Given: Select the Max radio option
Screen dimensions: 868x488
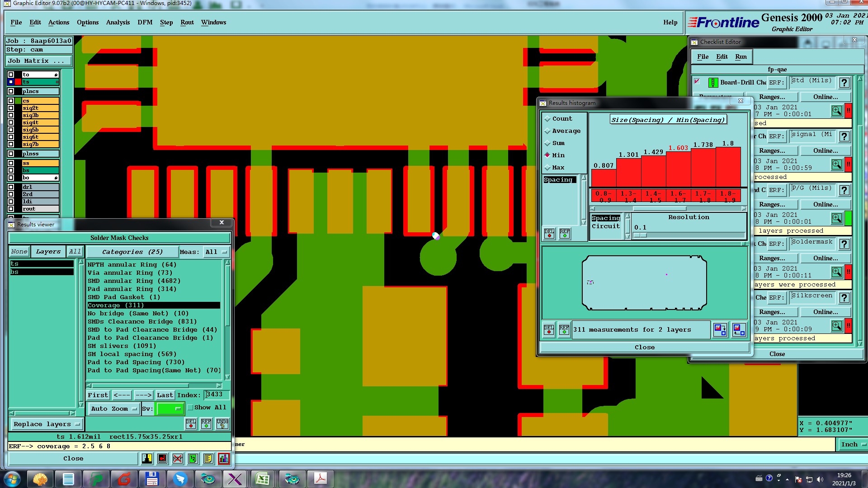Looking at the screenshot, I should click(547, 168).
